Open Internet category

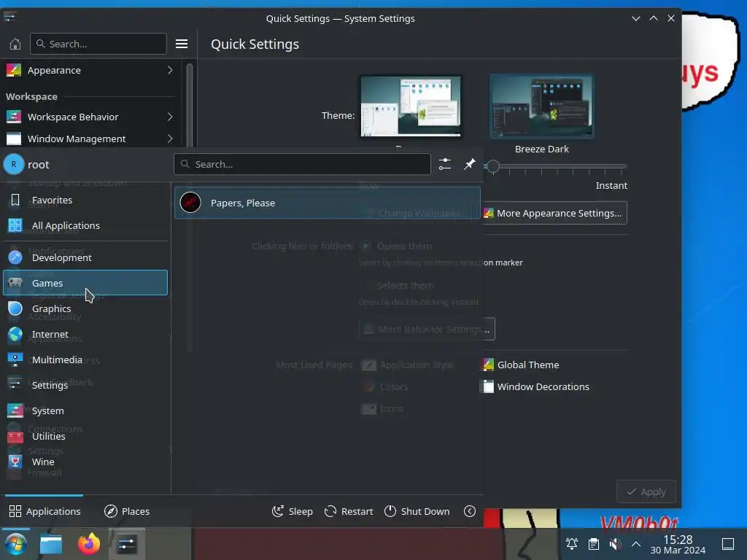pos(85,334)
